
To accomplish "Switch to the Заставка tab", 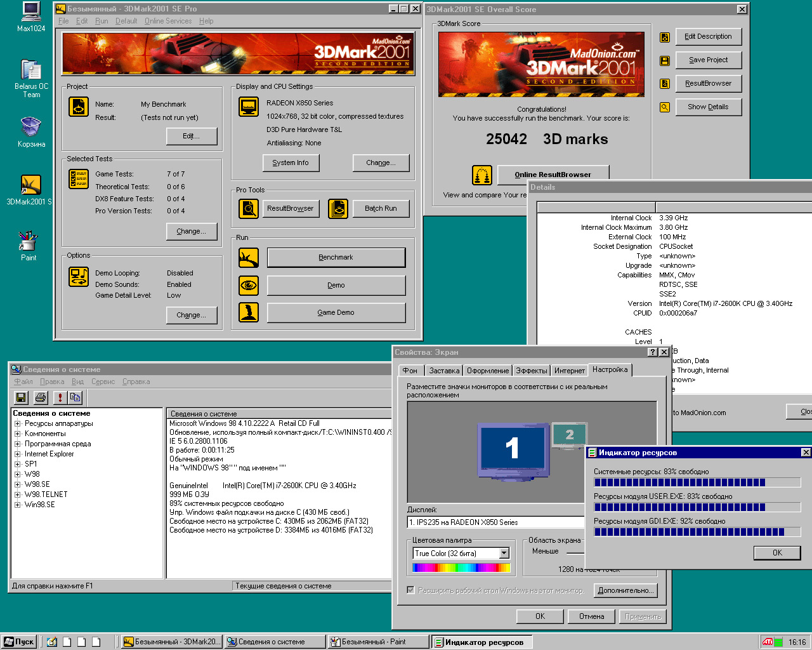I will point(443,371).
